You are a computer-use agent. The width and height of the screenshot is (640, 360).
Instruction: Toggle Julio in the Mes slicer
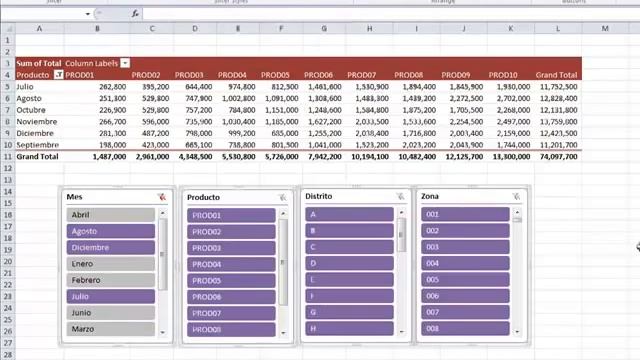point(111,296)
